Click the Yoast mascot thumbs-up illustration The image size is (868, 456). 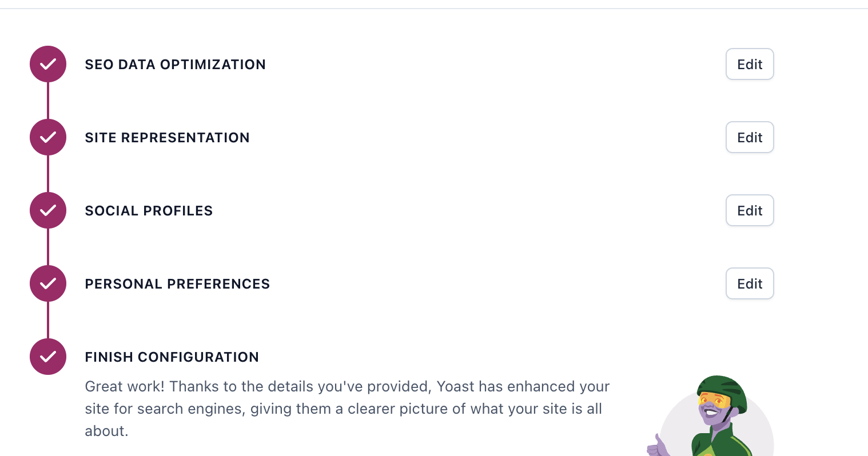point(710,416)
